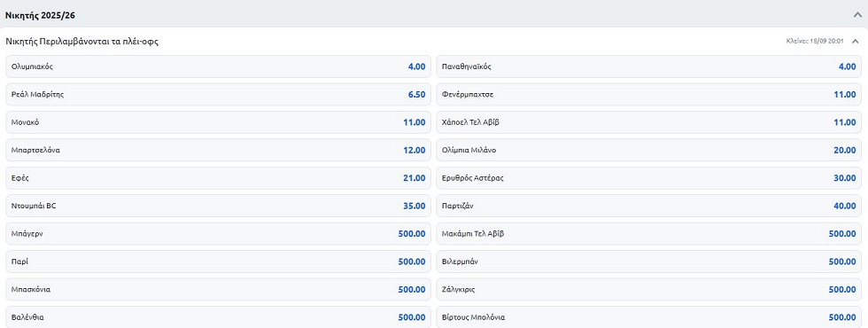
Task: Click the Νικητής Περιλαμβάνονται τα πλέι-οφς market title
Action: (81, 42)
